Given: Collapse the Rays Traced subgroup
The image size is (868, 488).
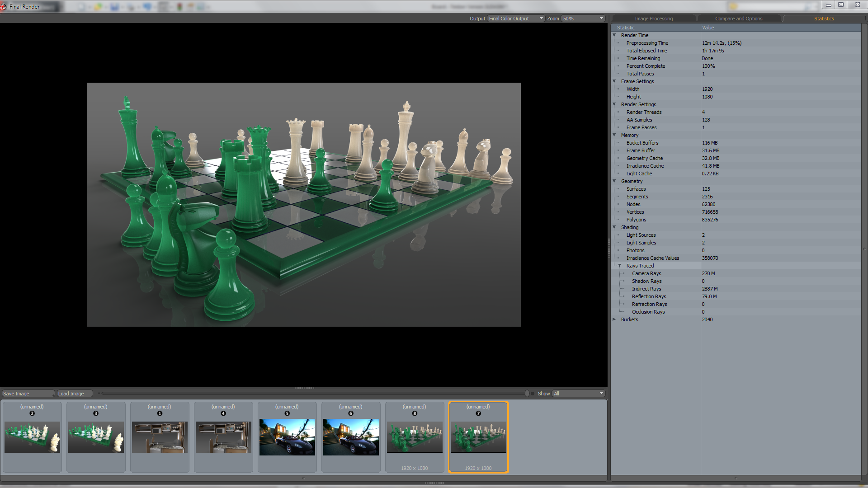Looking at the screenshot, I should 620,266.
